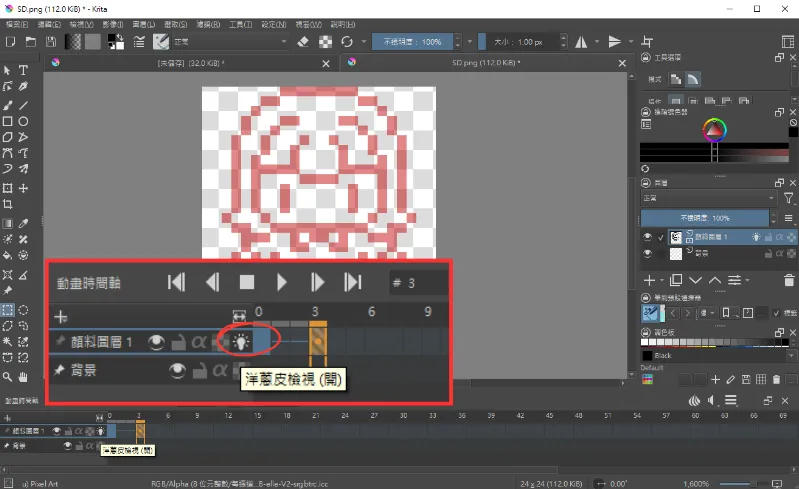This screenshot has width=799, height=489.
Task: Hide 背景 layer in the timeline
Action: point(177,371)
